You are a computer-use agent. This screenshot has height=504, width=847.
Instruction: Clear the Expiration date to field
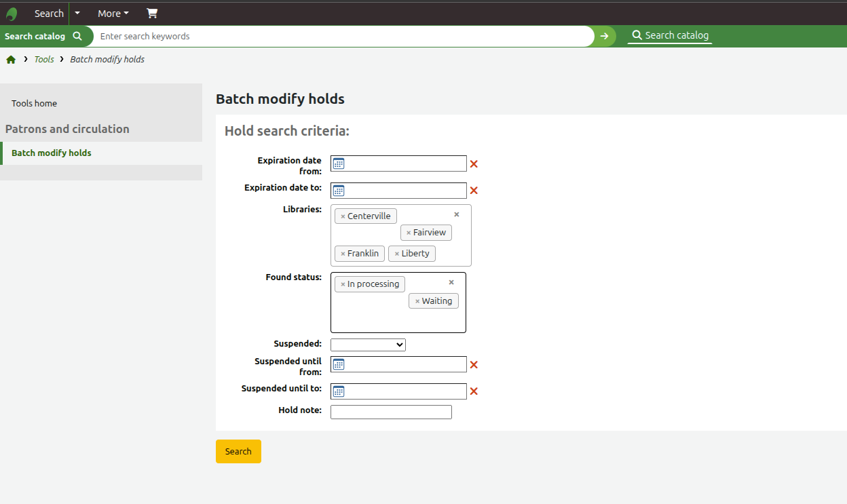point(474,191)
